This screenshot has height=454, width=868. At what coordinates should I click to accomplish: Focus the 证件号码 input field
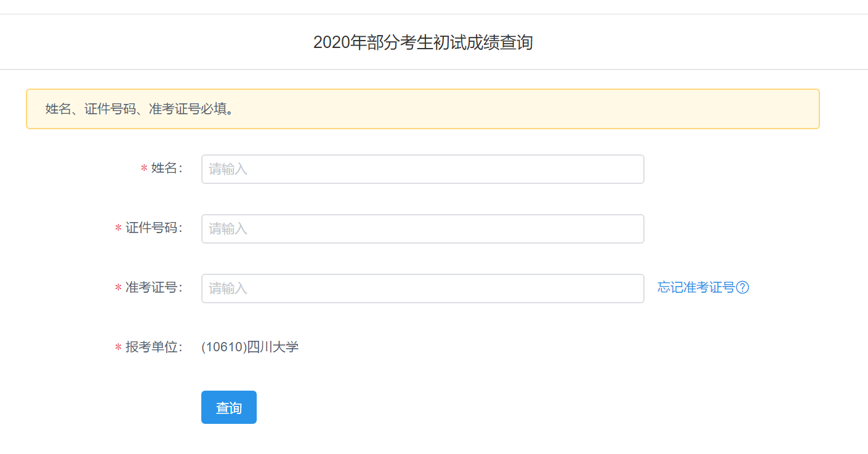point(423,229)
